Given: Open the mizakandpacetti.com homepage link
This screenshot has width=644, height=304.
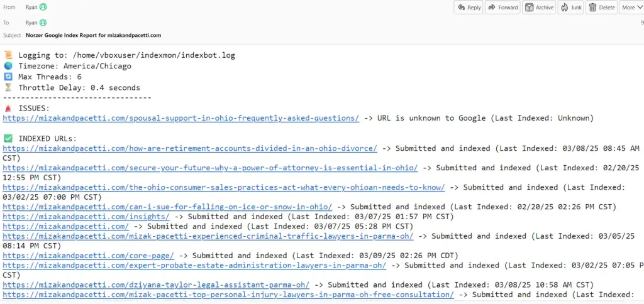Looking at the screenshot, I should (65, 226).
